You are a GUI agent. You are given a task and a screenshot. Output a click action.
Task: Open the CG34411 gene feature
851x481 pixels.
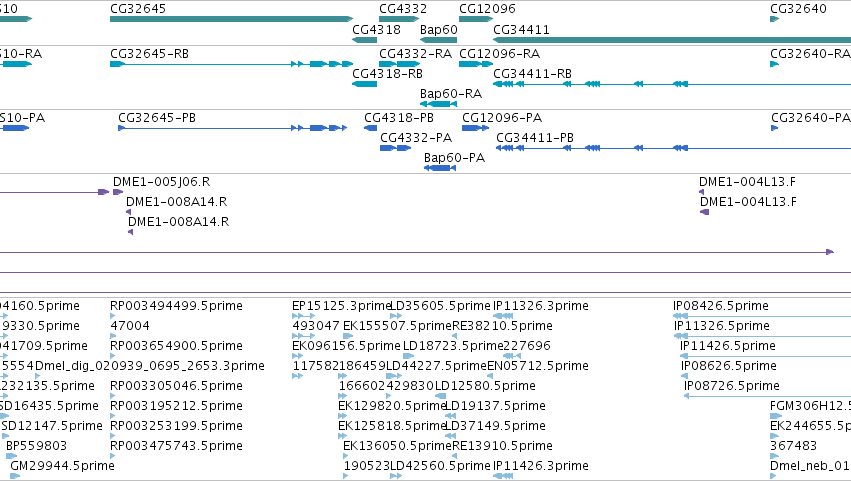pos(672,40)
